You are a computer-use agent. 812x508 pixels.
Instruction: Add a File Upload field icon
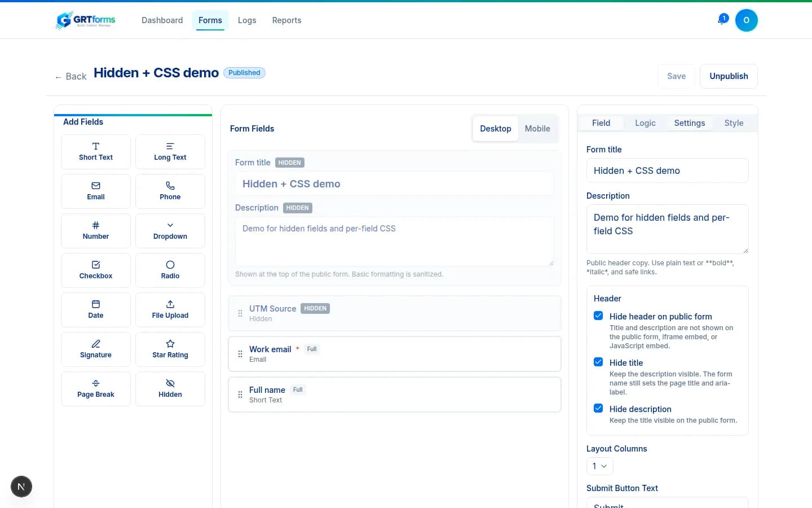(x=170, y=304)
